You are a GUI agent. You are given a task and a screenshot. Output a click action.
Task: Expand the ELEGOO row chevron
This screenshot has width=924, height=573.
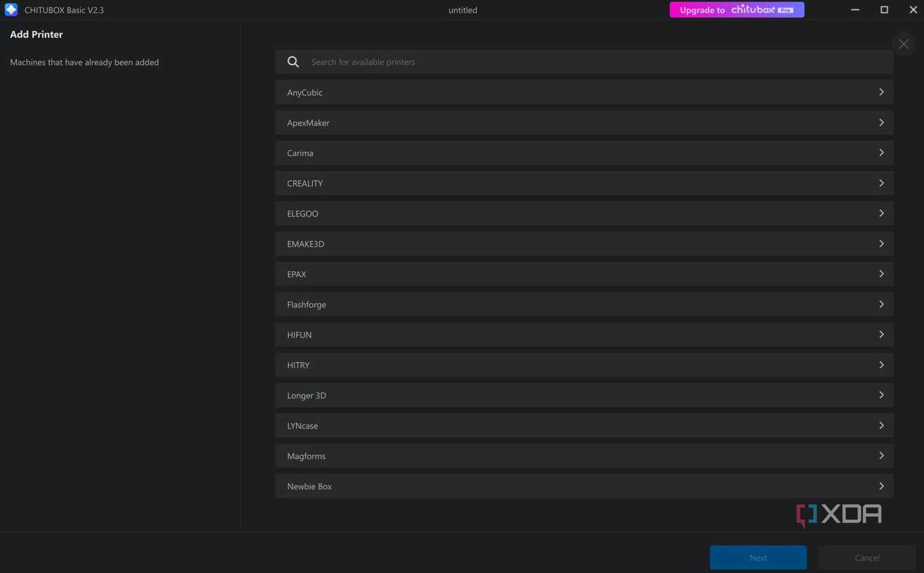pyautogui.click(x=881, y=213)
